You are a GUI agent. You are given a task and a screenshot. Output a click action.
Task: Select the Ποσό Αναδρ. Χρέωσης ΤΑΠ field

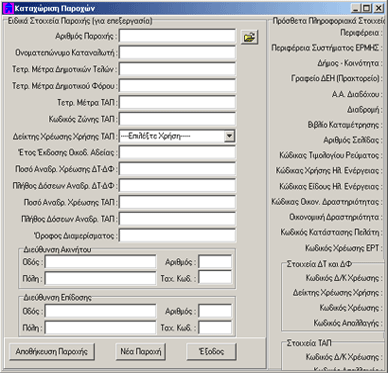(177, 202)
